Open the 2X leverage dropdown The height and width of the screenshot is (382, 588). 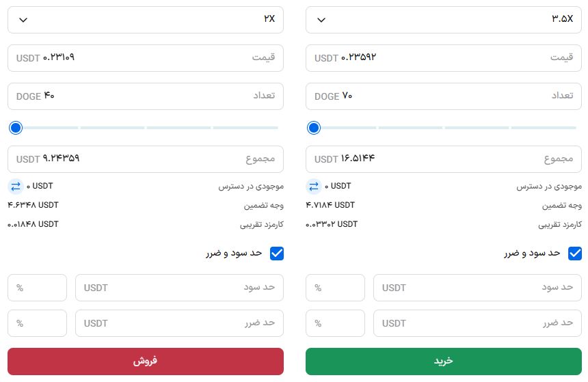click(x=146, y=20)
